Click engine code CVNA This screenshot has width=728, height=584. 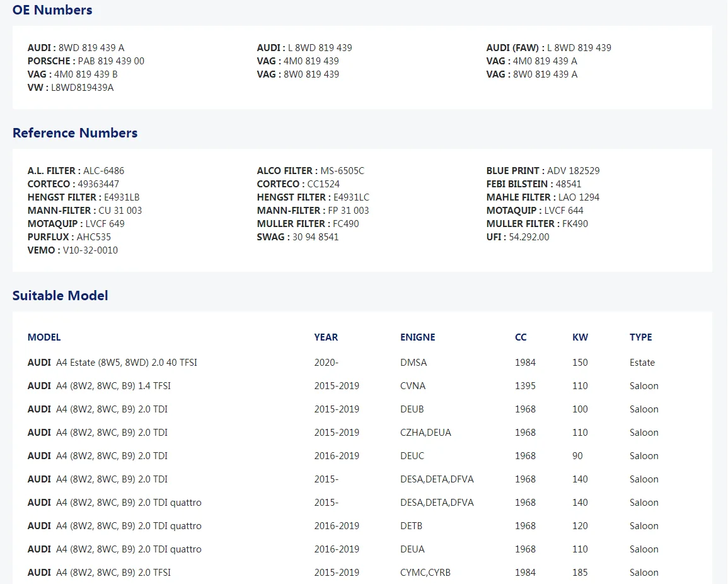click(x=413, y=385)
